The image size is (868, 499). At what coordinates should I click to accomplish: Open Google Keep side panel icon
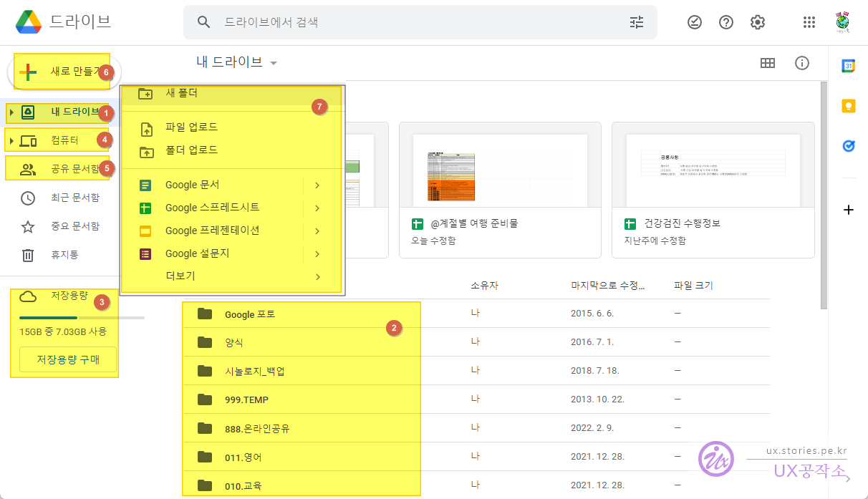pyautogui.click(x=848, y=106)
